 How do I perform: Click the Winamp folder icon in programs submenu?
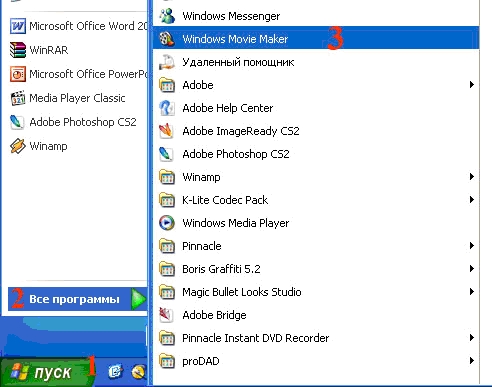click(x=167, y=177)
